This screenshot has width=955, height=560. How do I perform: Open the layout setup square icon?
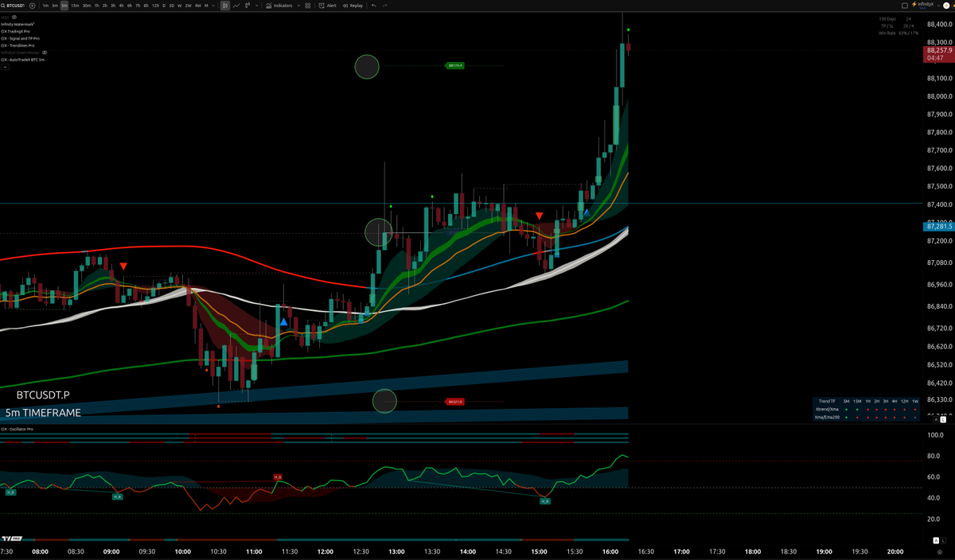pyautogui.click(x=904, y=6)
